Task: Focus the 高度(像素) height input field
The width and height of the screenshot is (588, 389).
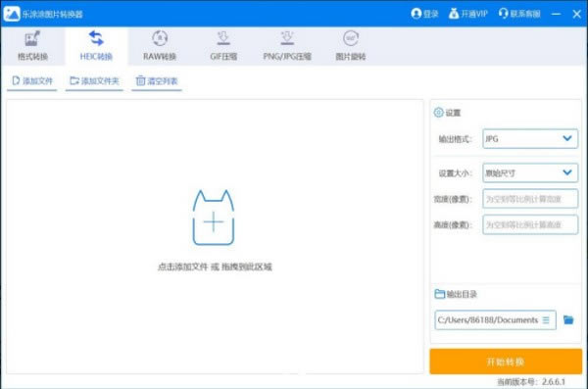Action: pyautogui.click(x=530, y=224)
